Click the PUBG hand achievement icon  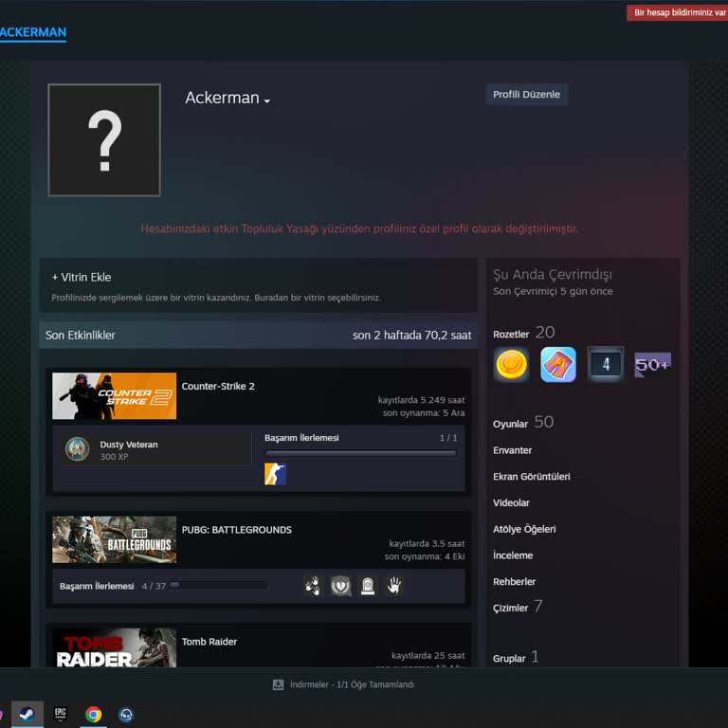(394, 586)
